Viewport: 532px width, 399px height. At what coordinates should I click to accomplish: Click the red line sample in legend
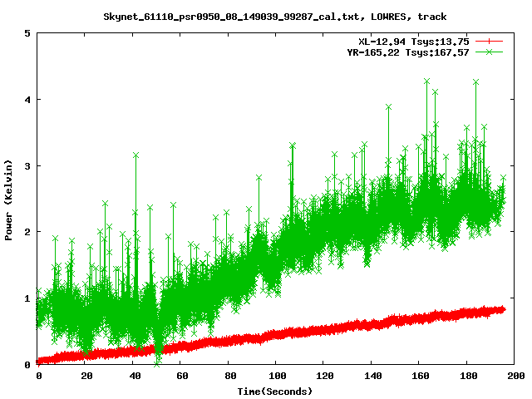click(490, 41)
